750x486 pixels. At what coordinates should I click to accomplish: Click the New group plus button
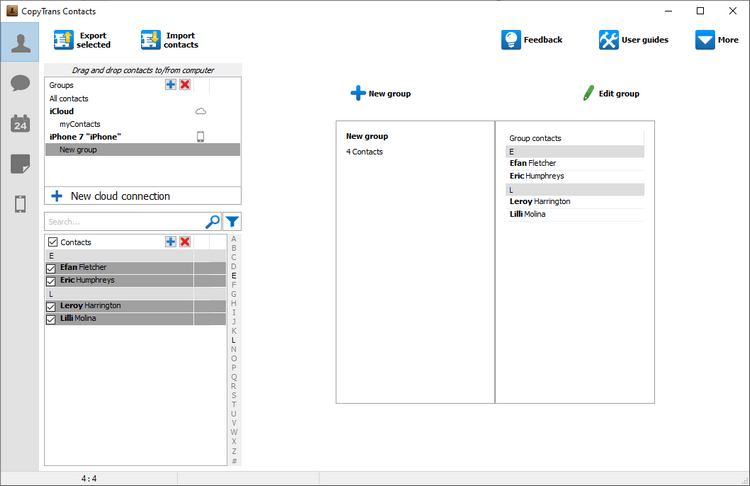[381, 93]
